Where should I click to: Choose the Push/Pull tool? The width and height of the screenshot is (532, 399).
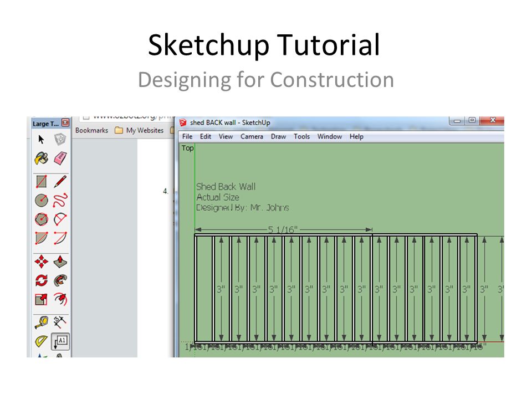(x=60, y=262)
